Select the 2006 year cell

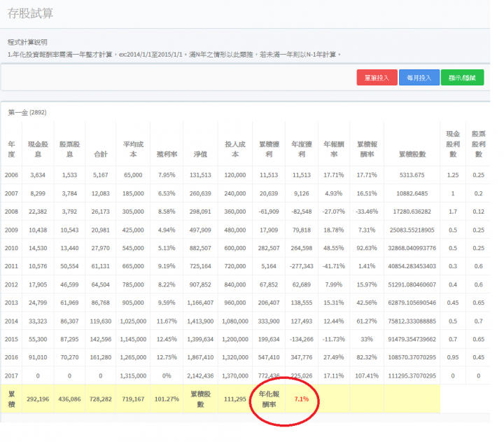pos(11,175)
